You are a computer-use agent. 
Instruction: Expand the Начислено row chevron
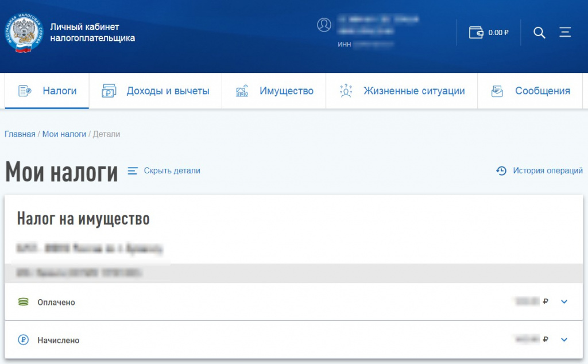coord(563,340)
